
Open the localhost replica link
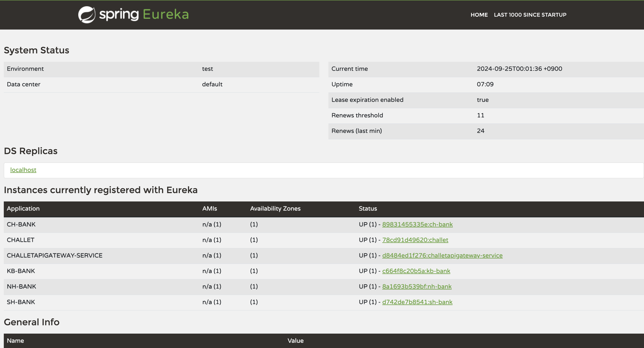click(23, 170)
